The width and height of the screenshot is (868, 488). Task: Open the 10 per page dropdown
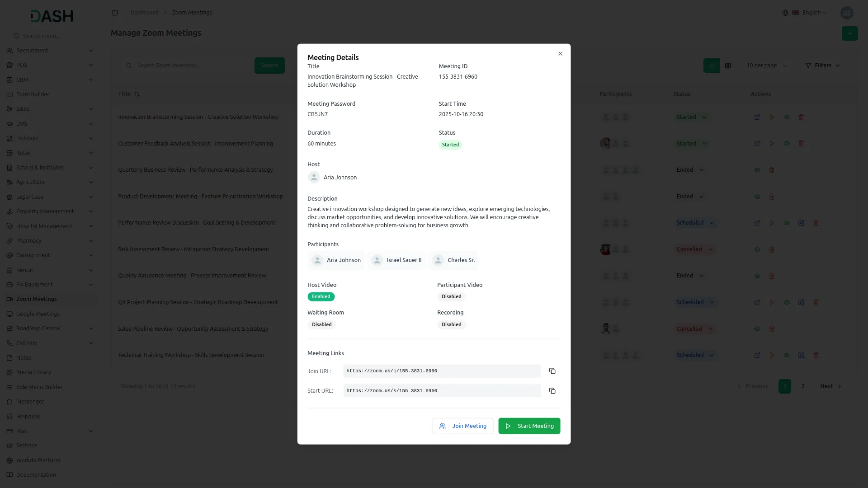[x=766, y=66]
